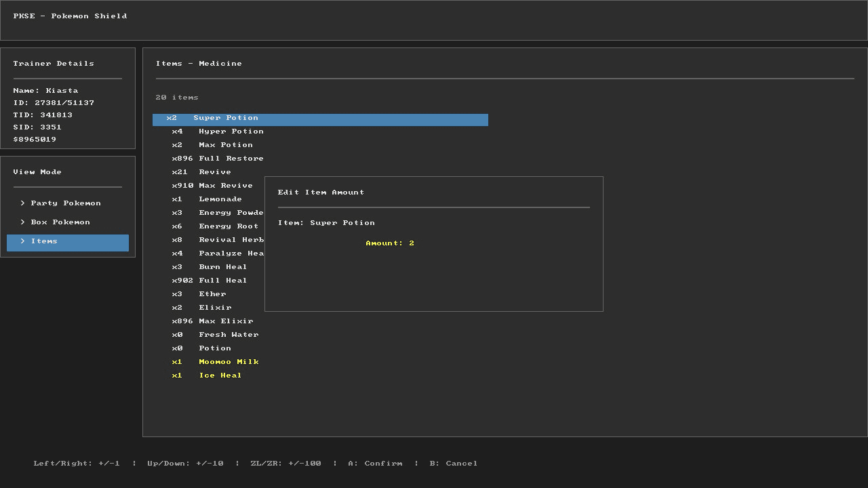The image size is (868, 488).
Task: Click the A: Confirm hint
Action: click(x=375, y=464)
